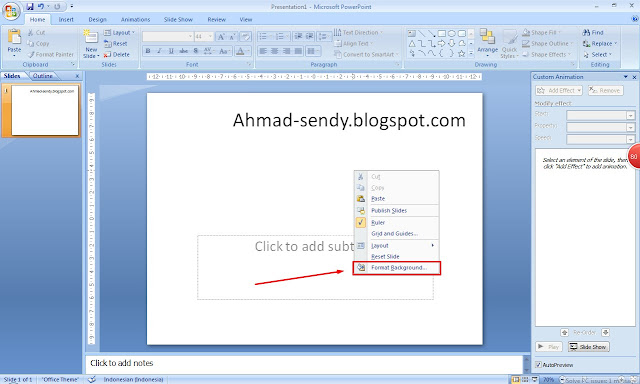The image size is (640, 384).
Task: Open the Slide Show ribbon tab
Action: [178, 20]
